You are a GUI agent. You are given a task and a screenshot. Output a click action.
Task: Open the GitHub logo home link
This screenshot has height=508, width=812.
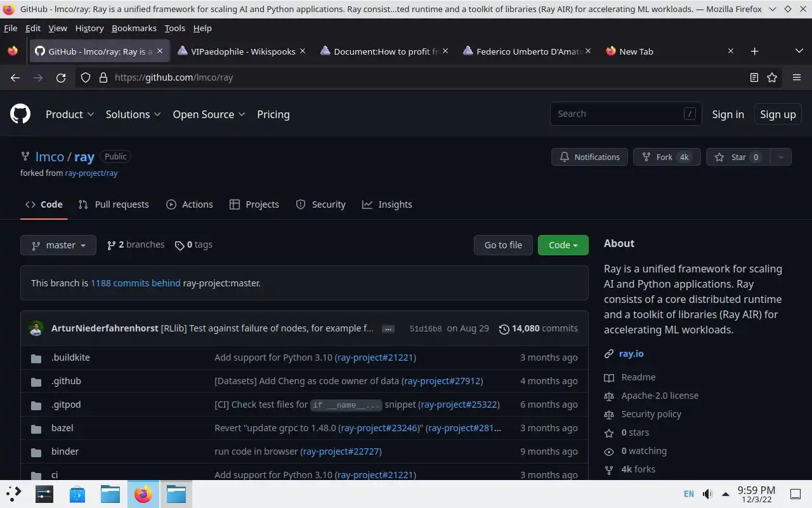(x=20, y=114)
